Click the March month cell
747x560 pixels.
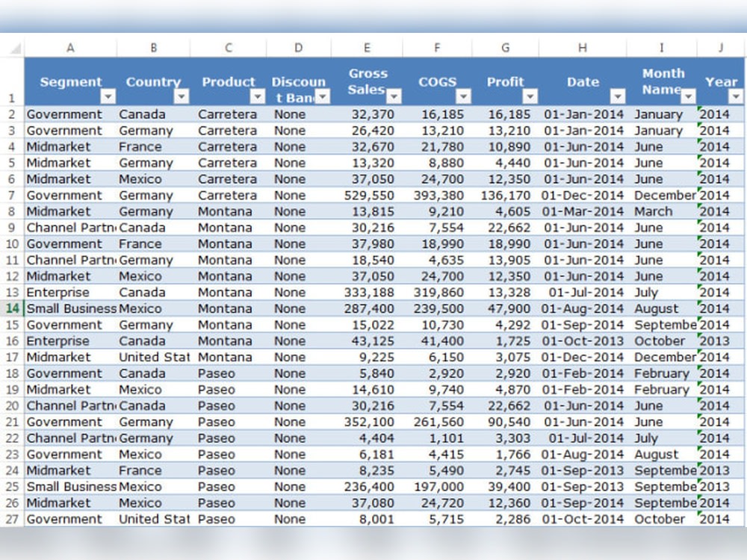(662, 211)
